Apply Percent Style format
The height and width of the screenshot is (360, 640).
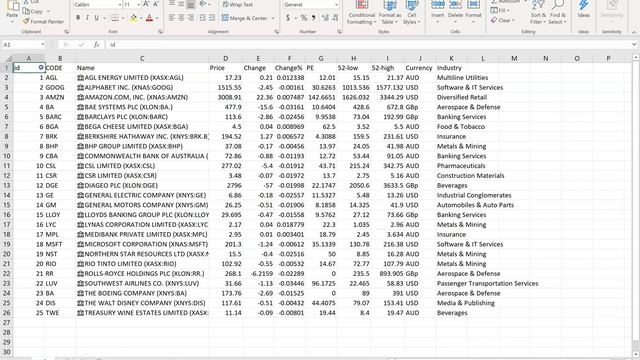point(304,18)
